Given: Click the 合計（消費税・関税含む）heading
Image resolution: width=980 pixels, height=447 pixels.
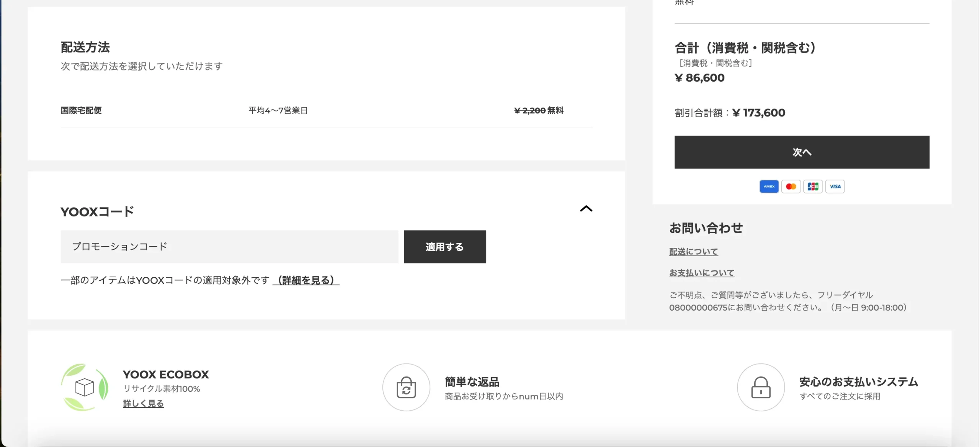Looking at the screenshot, I should click(745, 48).
